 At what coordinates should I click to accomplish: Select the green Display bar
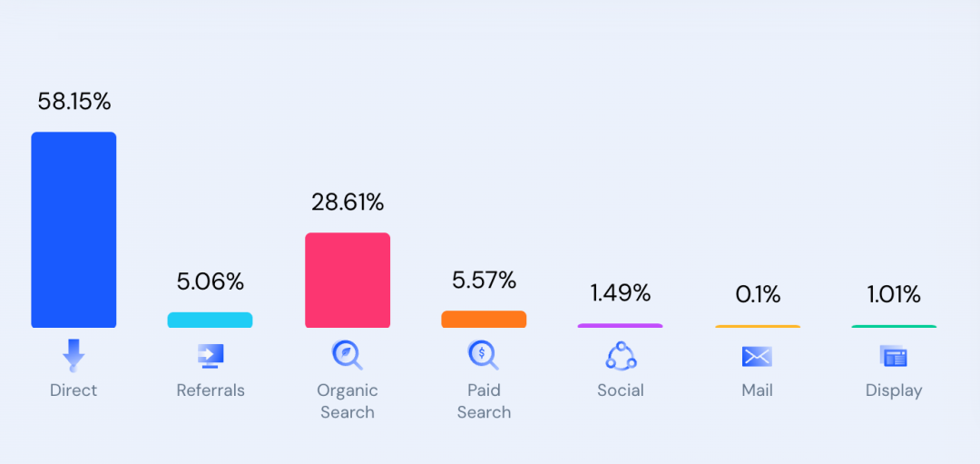tap(894, 326)
